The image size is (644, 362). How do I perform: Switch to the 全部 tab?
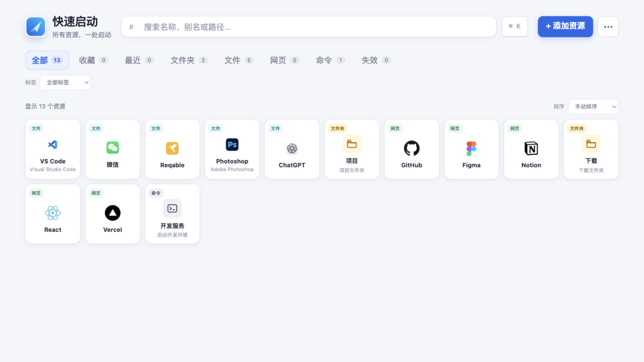[47, 60]
